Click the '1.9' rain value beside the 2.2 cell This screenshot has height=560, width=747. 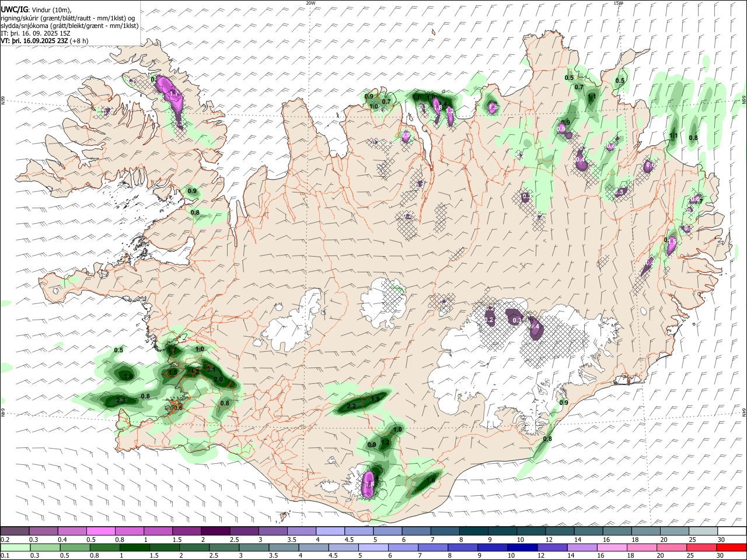(x=375, y=399)
